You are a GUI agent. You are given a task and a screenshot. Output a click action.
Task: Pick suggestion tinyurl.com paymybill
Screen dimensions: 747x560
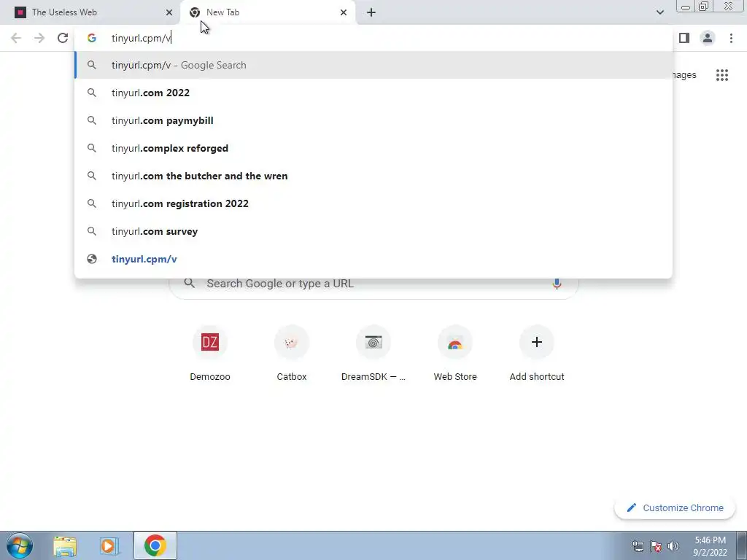(373, 120)
